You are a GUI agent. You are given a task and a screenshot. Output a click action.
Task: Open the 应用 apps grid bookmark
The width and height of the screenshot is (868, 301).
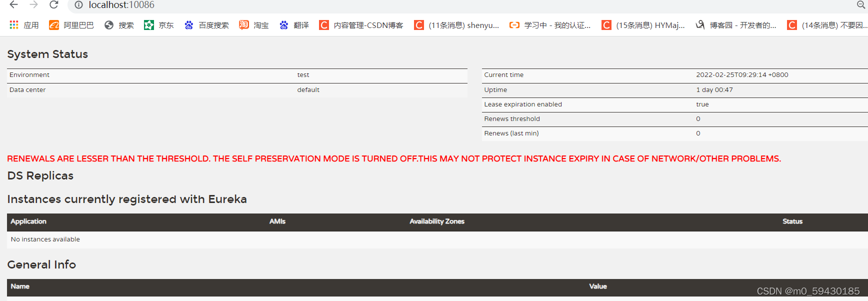point(24,25)
